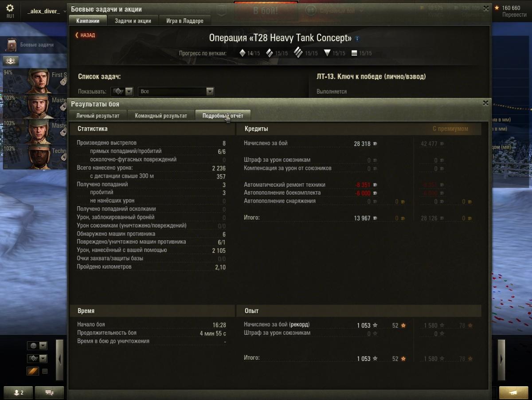Select medium tank branch icon, first 15/15
Screen dimensions: 532x400
(270, 53)
